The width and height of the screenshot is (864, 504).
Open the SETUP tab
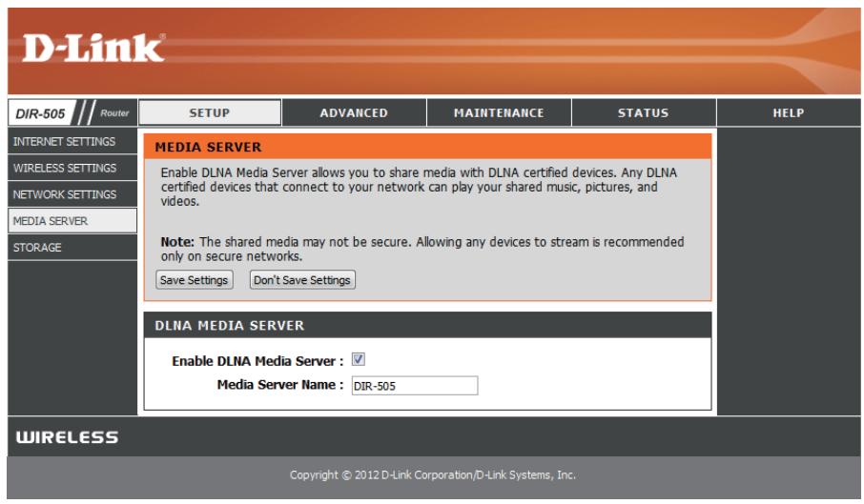(x=210, y=112)
